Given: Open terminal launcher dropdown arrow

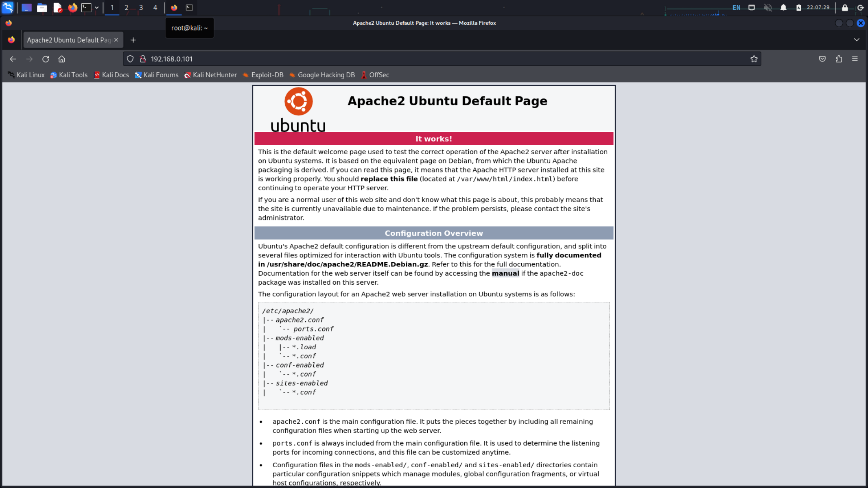Looking at the screenshot, I should pyautogui.click(x=97, y=8).
